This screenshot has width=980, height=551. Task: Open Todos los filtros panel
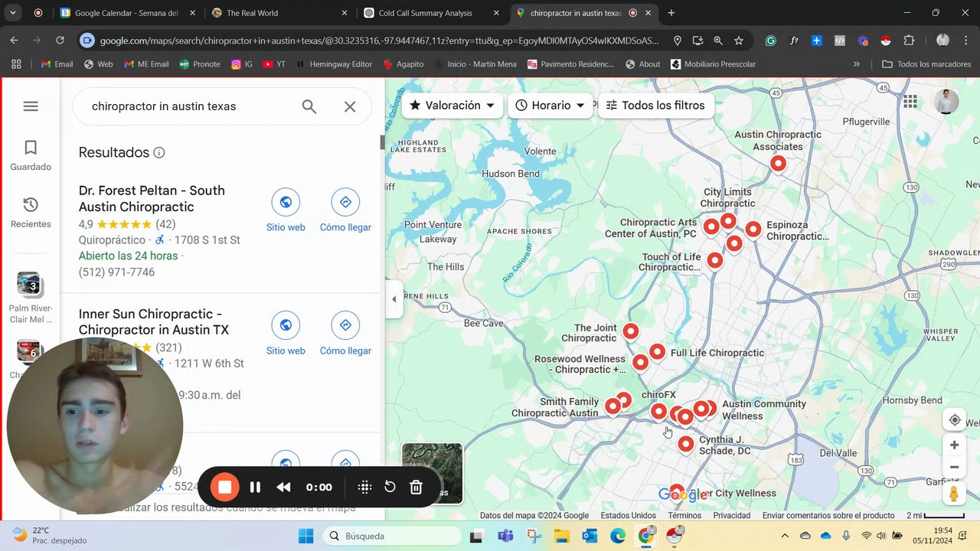655,106
